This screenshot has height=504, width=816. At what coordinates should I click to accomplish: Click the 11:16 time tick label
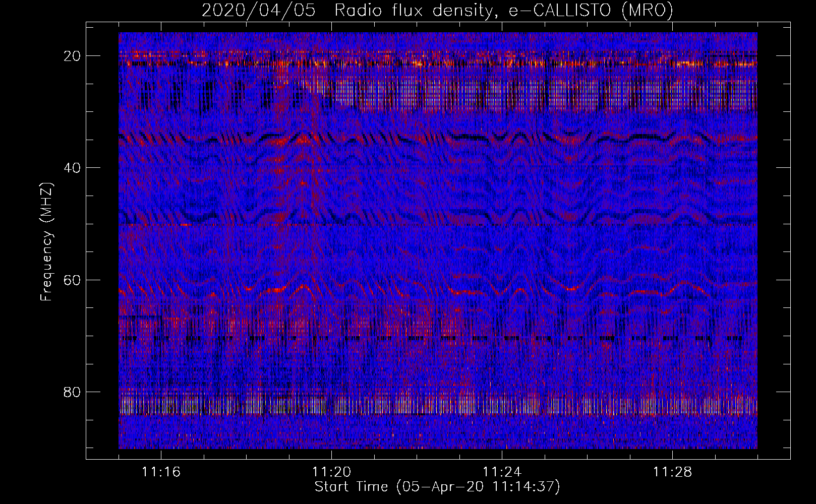(x=161, y=472)
